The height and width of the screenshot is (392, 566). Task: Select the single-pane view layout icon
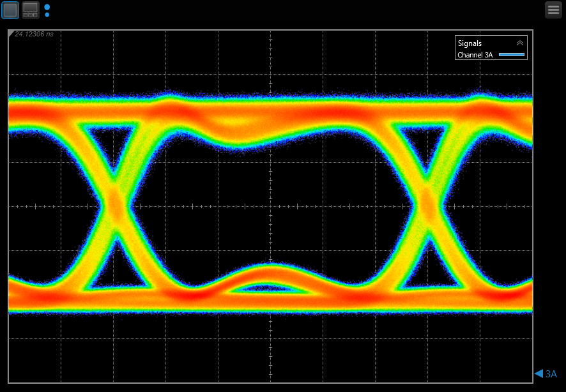[x=10, y=10]
